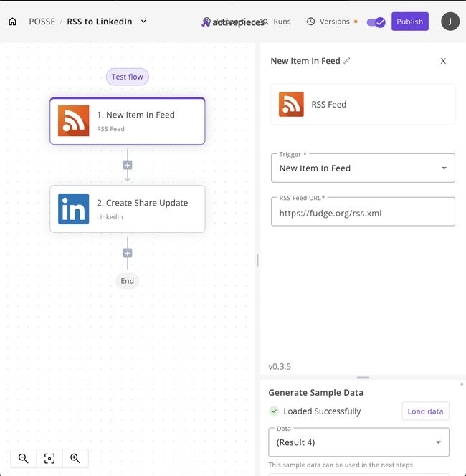Open the Runs tab

coord(282,22)
